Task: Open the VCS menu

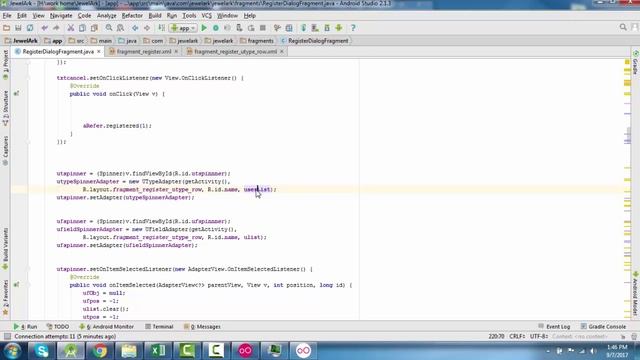Action: [x=207, y=16]
